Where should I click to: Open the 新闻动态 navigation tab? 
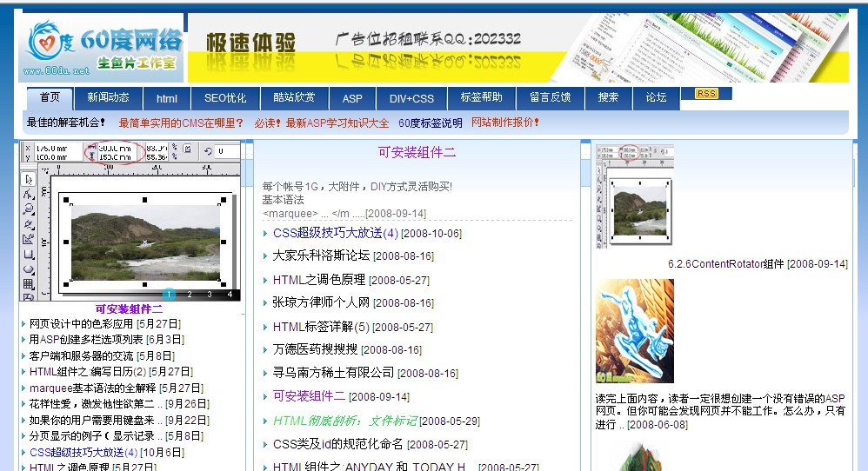point(108,98)
